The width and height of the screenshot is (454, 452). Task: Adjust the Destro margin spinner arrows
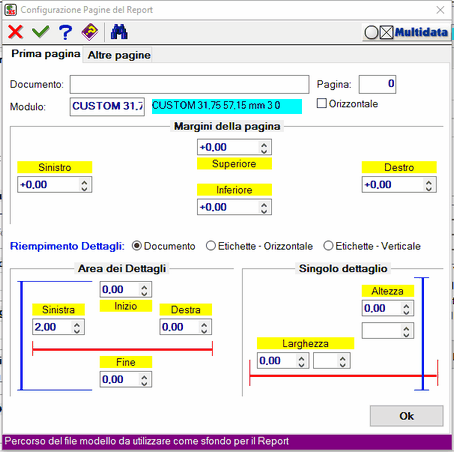[429, 185]
